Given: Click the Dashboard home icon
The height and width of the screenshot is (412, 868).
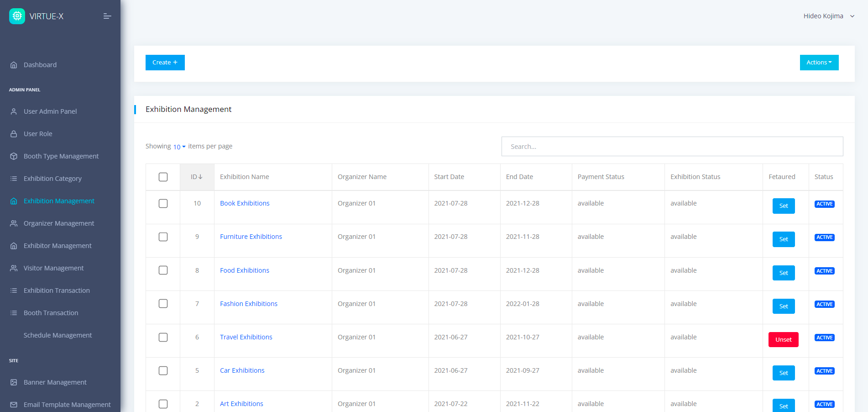Looking at the screenshot, I should click(x=14, y=65).
